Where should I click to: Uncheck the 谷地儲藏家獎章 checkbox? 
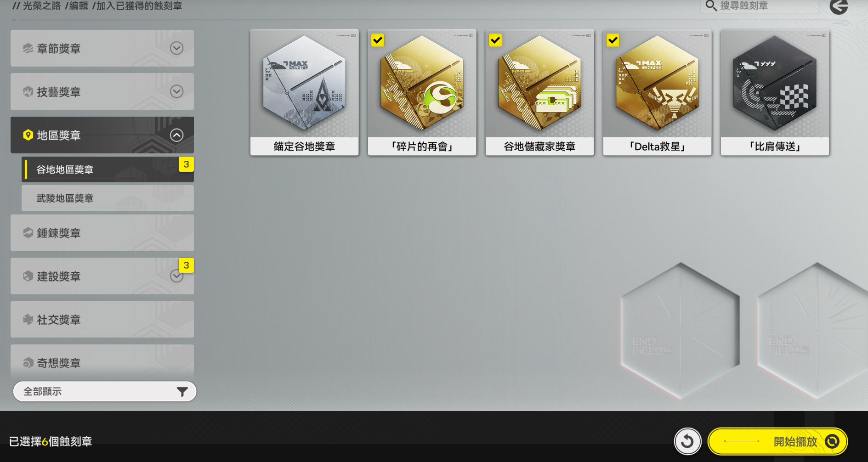pos(495,40)
